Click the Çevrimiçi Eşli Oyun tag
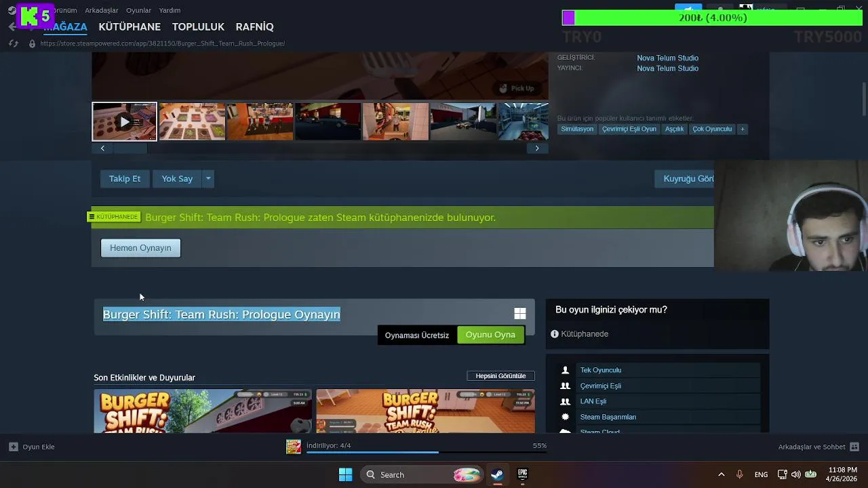The image size is (868, 488). 629,129
